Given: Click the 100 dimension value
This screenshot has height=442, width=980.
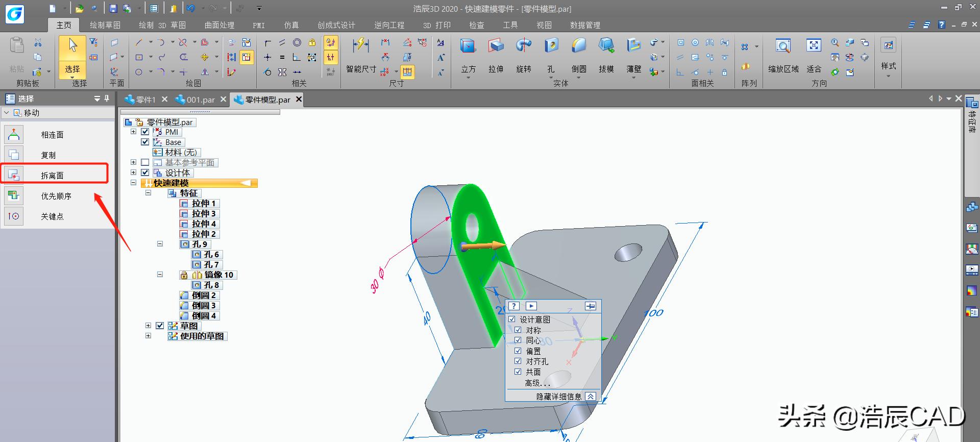Looking at the screenshot, I should coord(654,312).
